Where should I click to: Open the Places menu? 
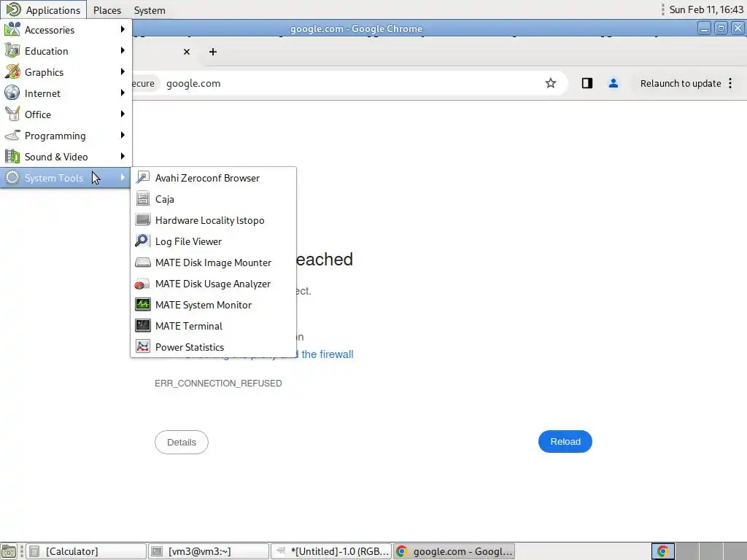pyautogui.click(x=107, y=10)
